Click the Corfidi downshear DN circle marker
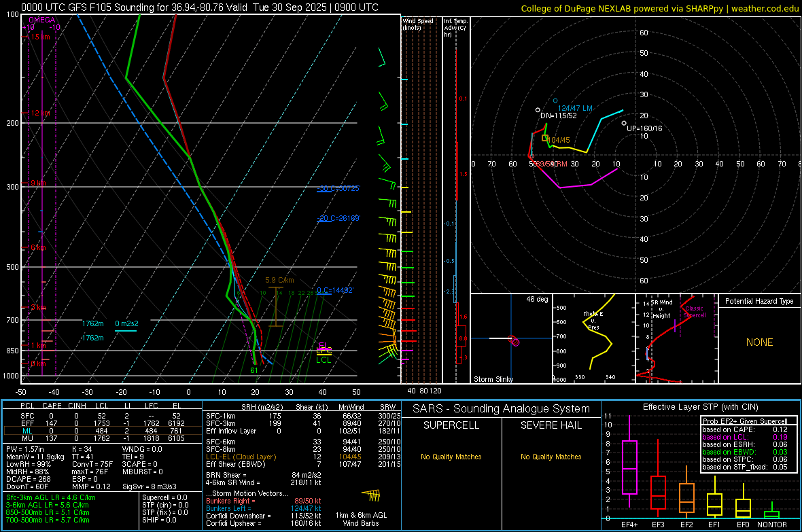The image size is (802, 532). coord(538,110)
